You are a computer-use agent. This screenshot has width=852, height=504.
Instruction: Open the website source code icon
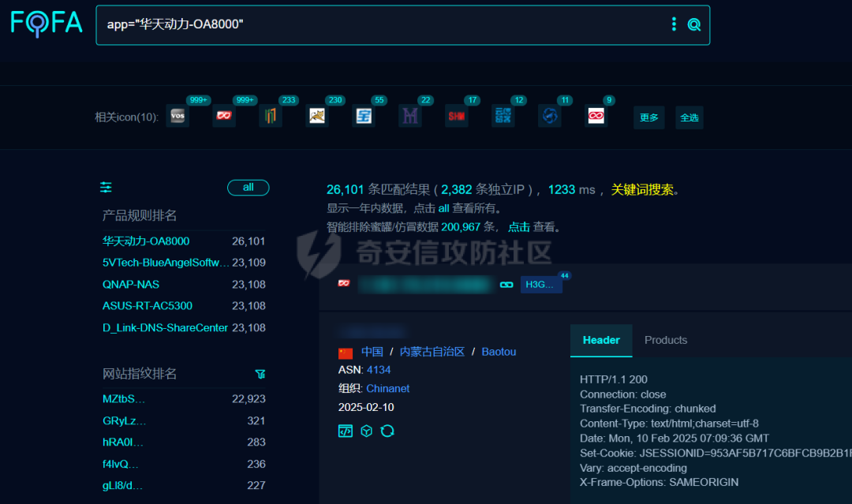tap(346, 431)
